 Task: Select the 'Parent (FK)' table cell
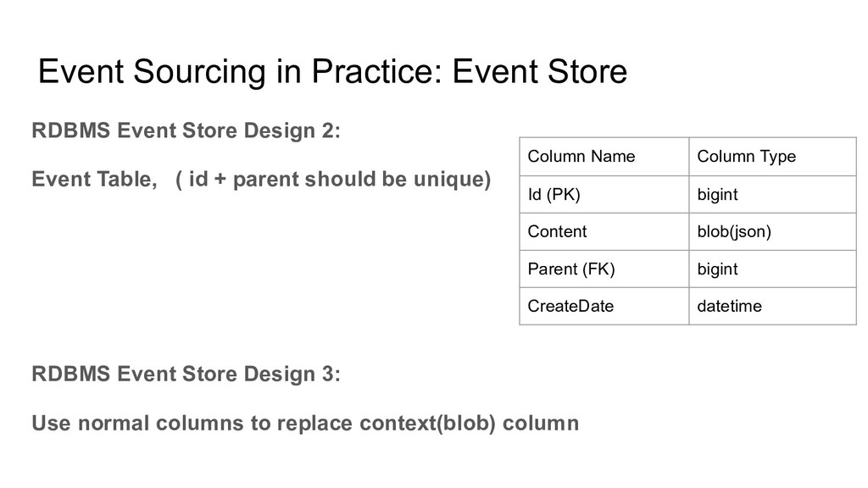pyautogui.click(x=604, y=269)
